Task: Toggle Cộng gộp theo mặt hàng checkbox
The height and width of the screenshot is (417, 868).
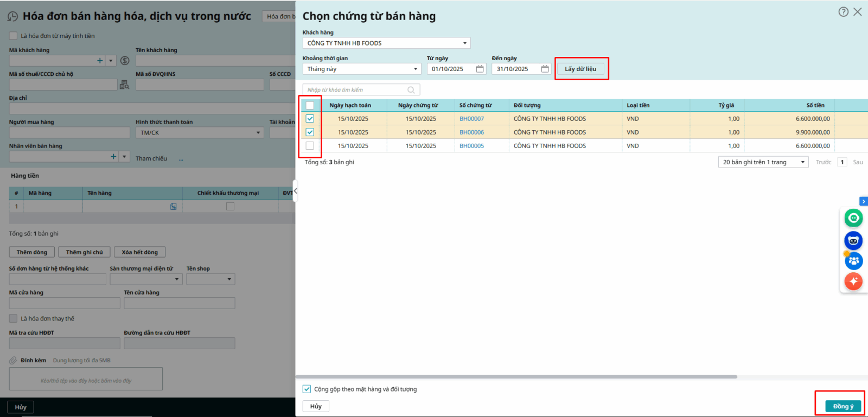Action: (x=307, y=389)
